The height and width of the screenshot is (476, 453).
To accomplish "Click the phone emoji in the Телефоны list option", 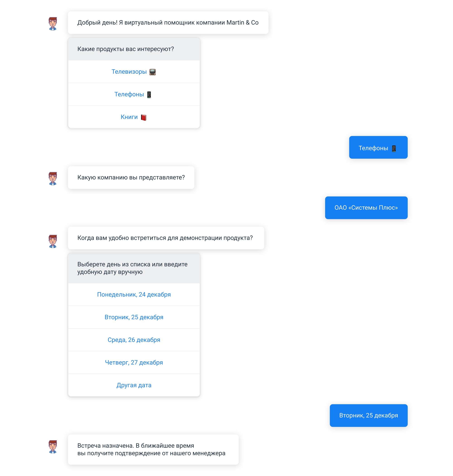I will pos(149,95).
